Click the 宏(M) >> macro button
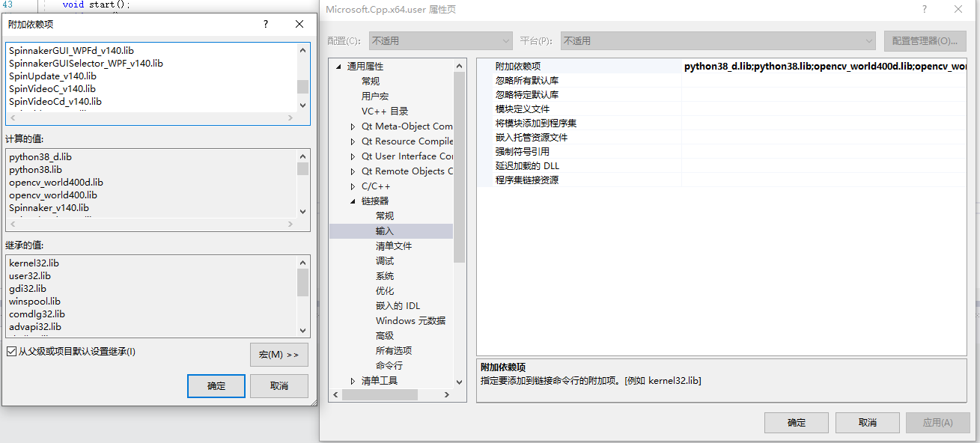This screenshot has height=443, width=980. (x=279, y=355)
